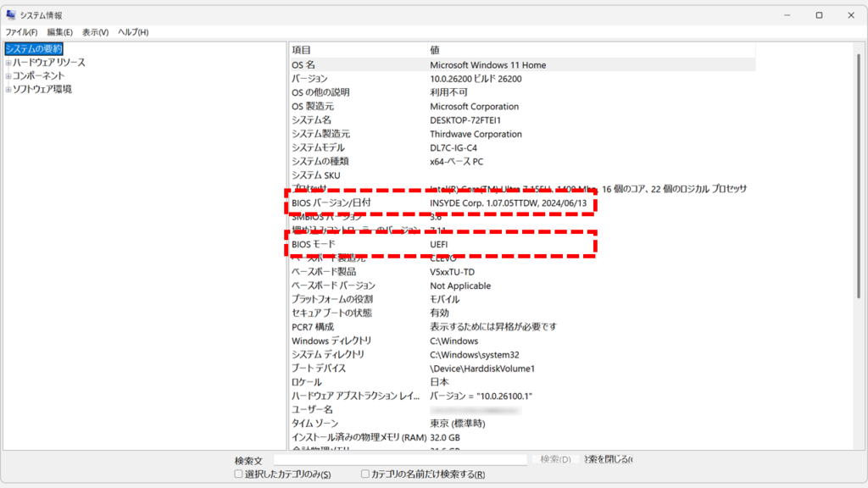Image resolution: width=868 pixels, height=488 pixels.
Task: Click the 値 column header
Action: click(435, 50)
